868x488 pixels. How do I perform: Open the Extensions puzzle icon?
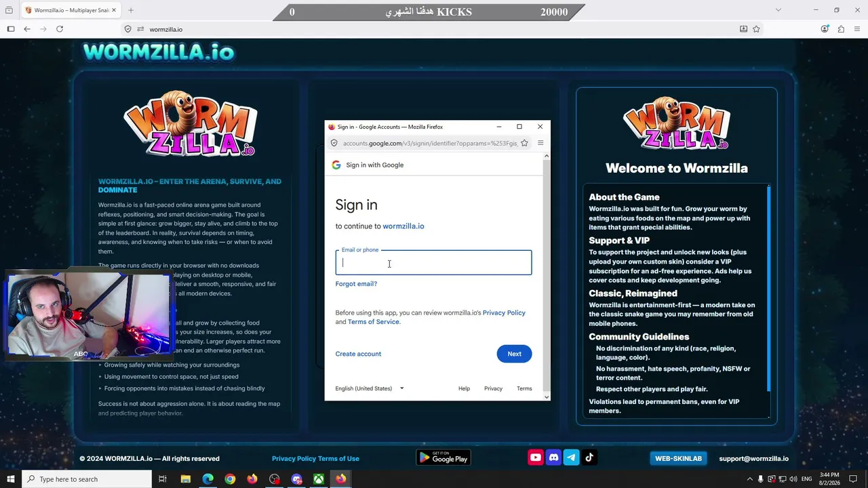point(841,29)
